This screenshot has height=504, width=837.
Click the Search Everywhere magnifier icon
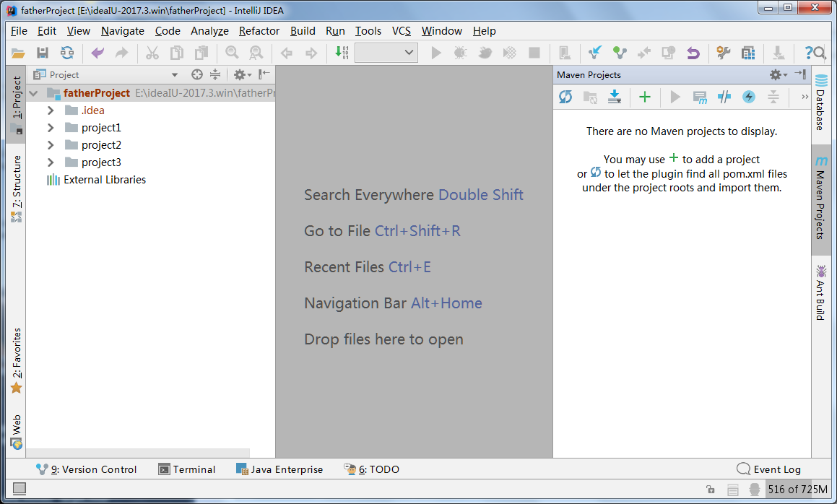[820, 53]
